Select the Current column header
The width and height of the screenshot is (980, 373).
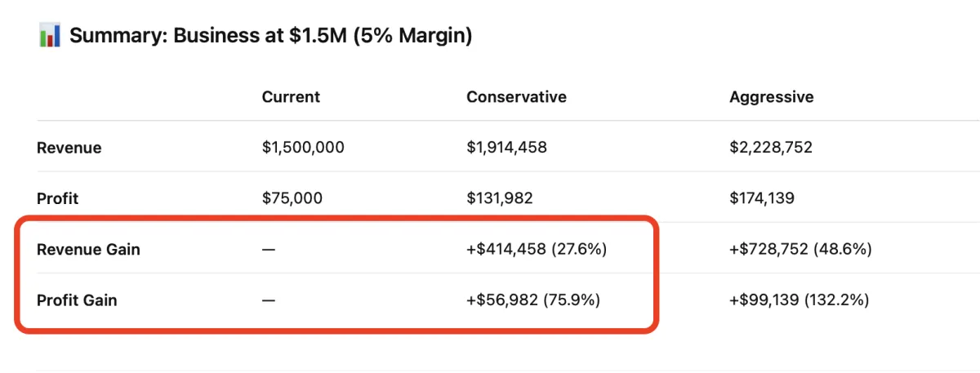(x=291, y=97)
